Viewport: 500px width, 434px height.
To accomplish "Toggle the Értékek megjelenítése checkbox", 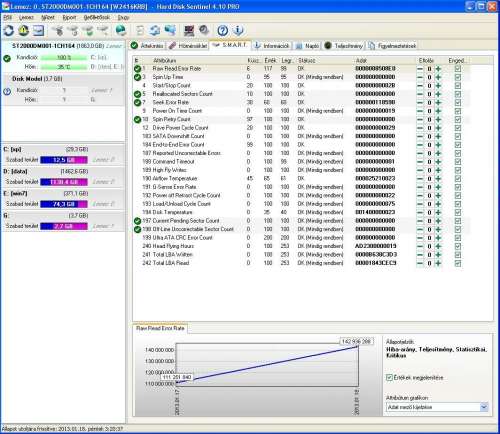I will (x=389, y=378).
